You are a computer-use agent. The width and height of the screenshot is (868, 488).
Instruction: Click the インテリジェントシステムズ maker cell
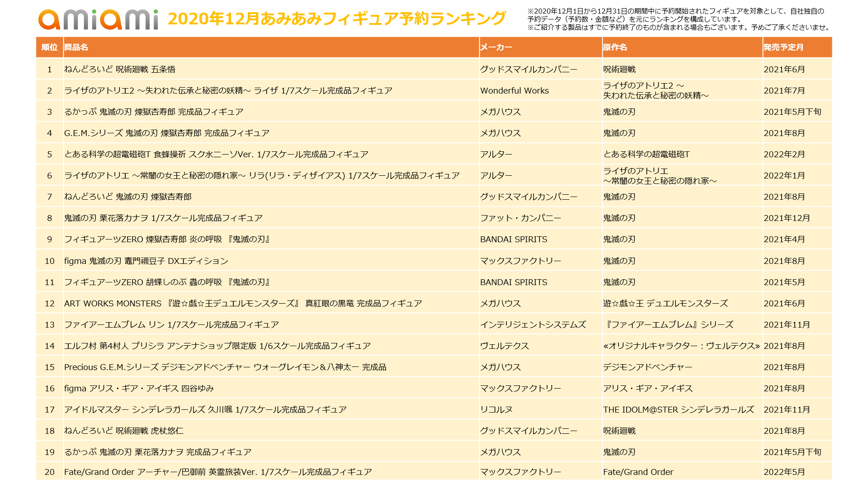click(533, 324)
